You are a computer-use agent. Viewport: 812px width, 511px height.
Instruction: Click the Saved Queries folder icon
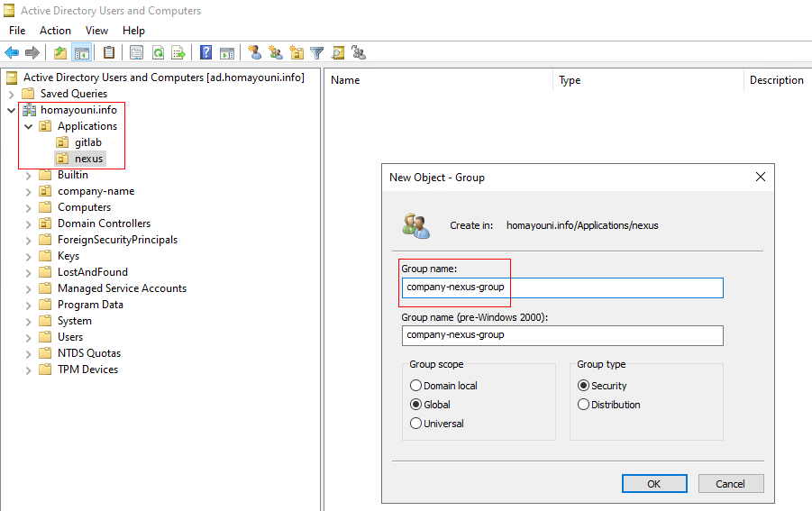coord(28,93)
